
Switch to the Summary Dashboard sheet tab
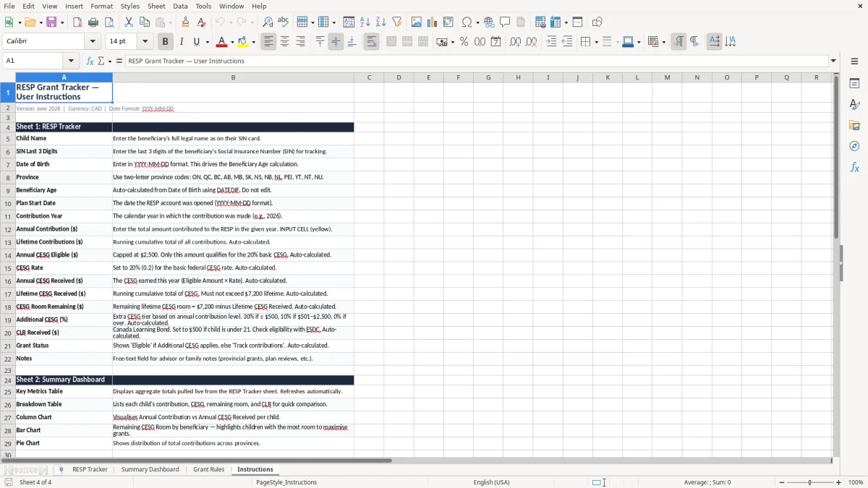point(150,469)
